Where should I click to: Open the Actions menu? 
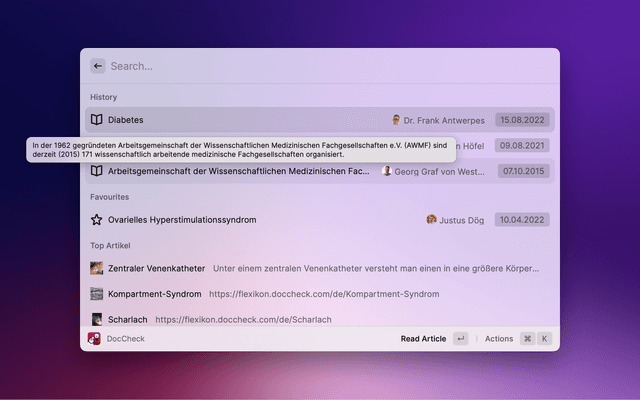tap(498, 339)
